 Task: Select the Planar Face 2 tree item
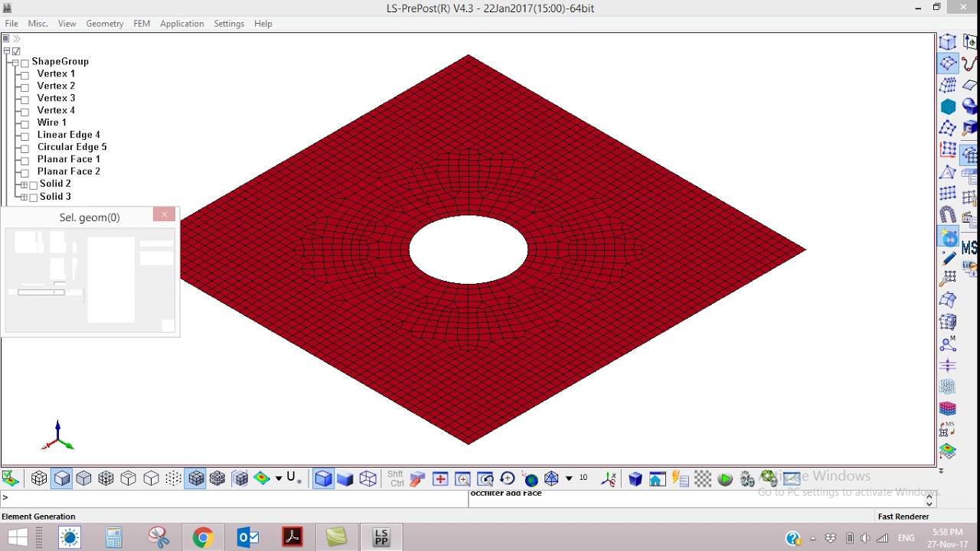[69, 171]
